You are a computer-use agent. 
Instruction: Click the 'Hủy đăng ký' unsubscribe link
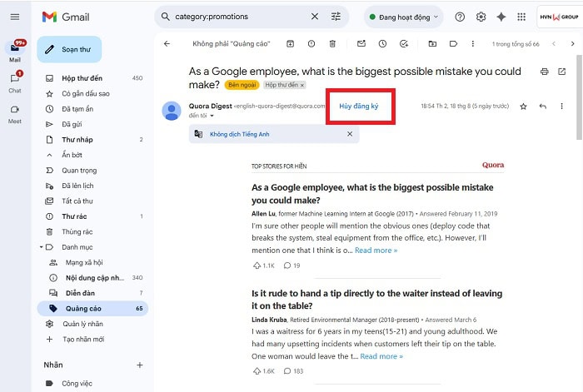(x=358, y=107)
